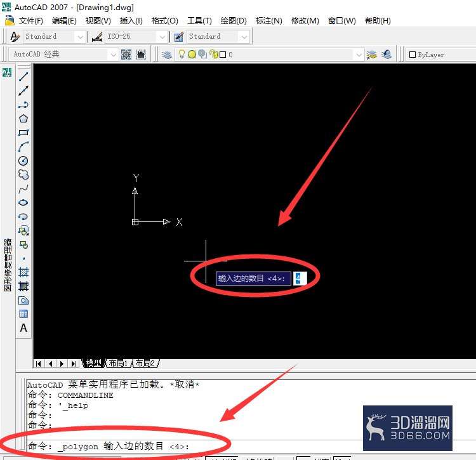Screen dimensions: 476x460
Task: Select the Ellipse tool
Action: (23, 202)
